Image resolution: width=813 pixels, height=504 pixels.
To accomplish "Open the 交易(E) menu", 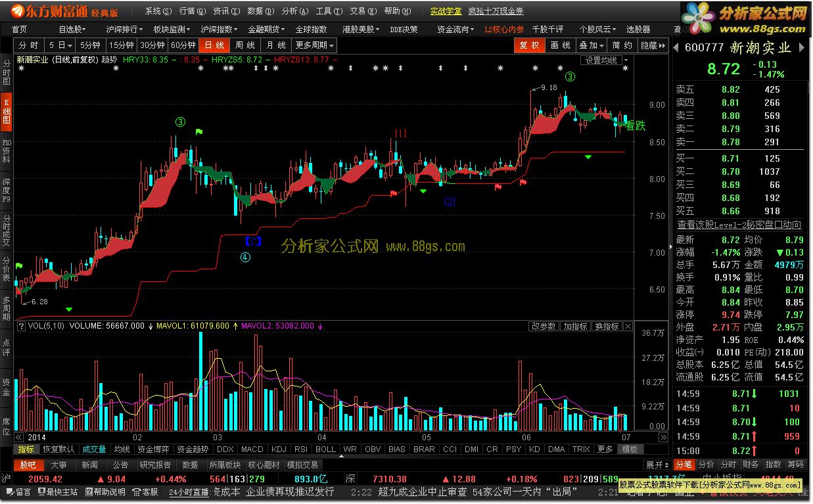I will pos(363,11).
